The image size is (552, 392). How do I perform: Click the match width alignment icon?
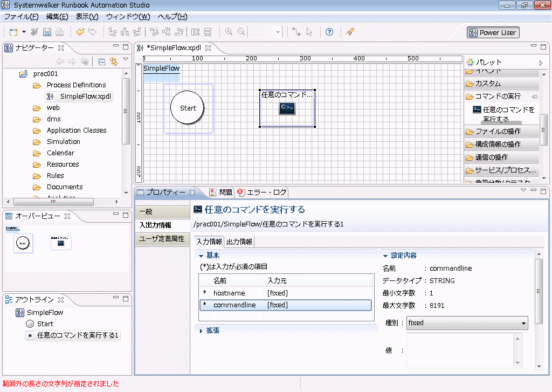point(195,32)
